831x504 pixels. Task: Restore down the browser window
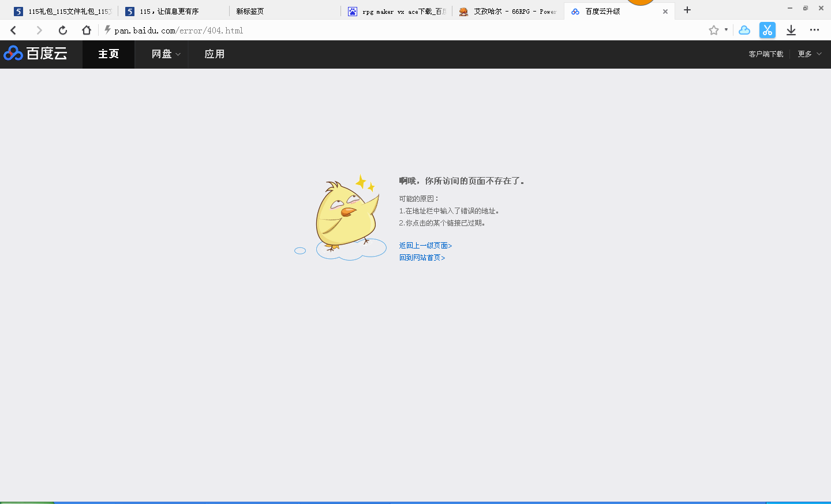click(806, 8)
